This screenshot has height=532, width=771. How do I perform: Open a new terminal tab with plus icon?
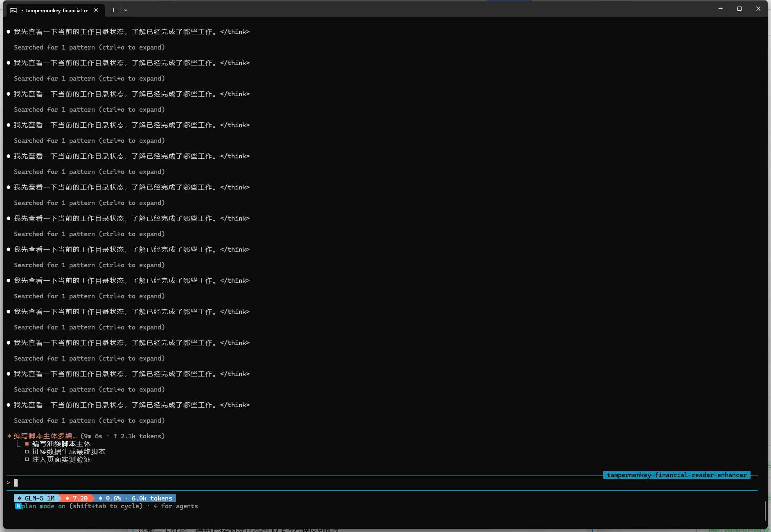point(113,10)
